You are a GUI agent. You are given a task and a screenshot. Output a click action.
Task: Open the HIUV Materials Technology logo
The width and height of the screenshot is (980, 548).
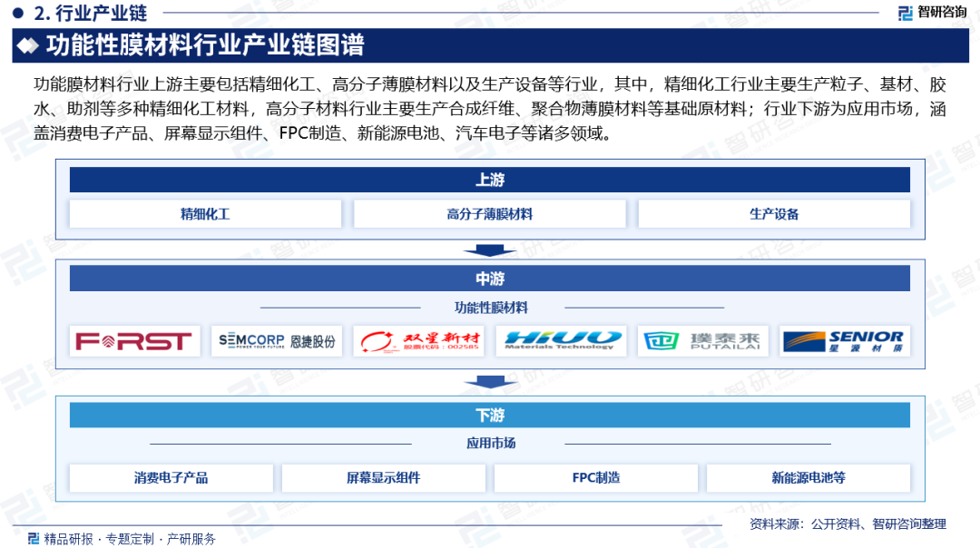pos(561,341)
